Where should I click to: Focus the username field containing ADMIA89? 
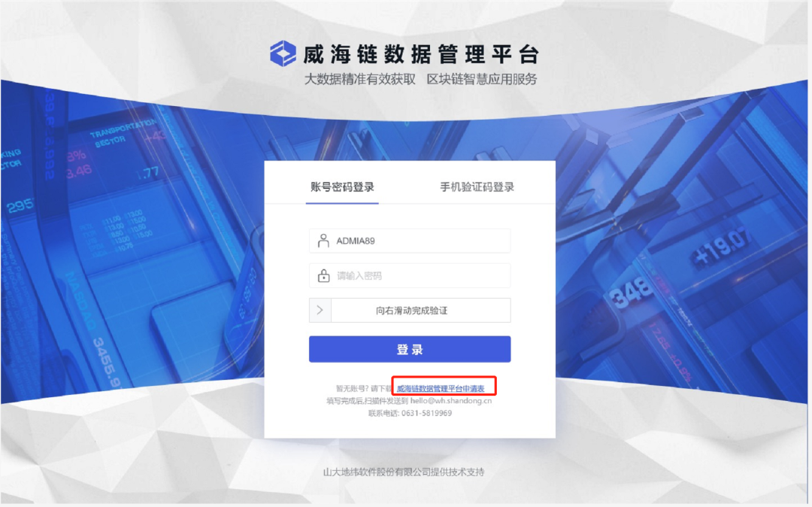coord(410,241)
